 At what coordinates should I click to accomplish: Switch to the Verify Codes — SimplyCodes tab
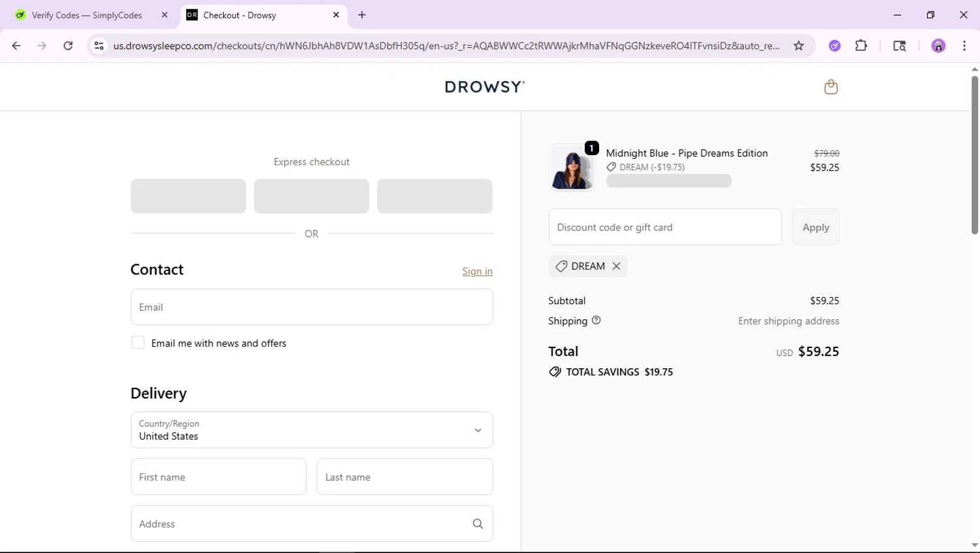(87, 15)
